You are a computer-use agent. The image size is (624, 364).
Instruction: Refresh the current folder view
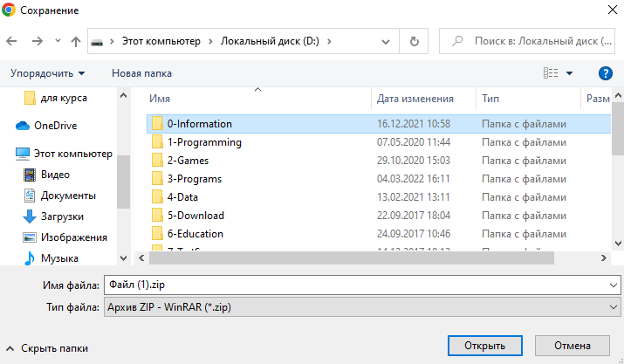pos(414,41)
